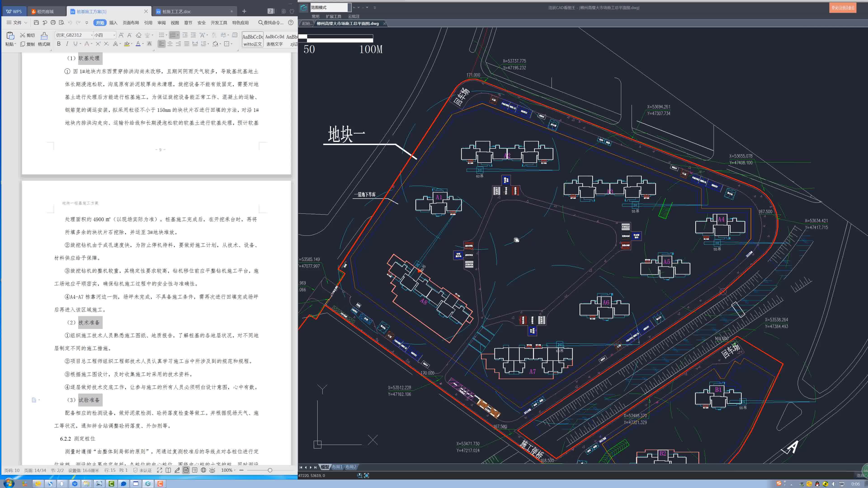Viewport: 868px width, 488px height.
Task: Toggle bold formatting
Action: pyautogui.click(x=59, y=44)
